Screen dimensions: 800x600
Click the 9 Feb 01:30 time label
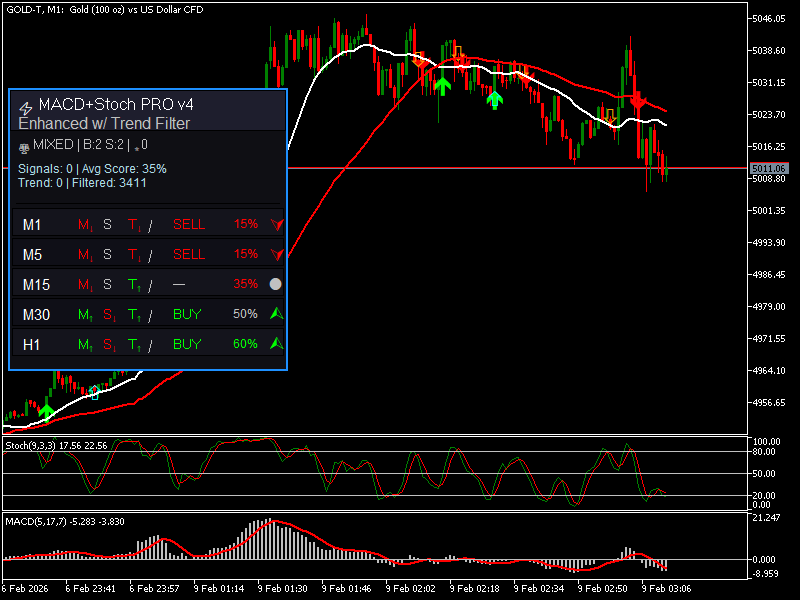(283, 589)
